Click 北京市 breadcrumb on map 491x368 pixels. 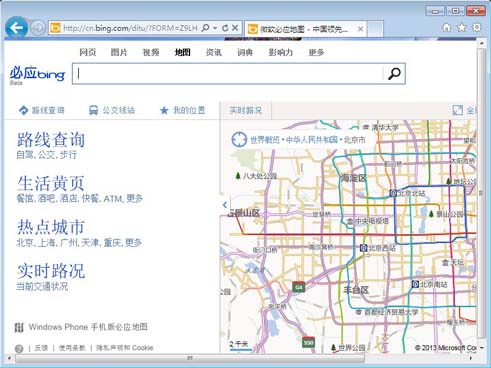[354, 140]
